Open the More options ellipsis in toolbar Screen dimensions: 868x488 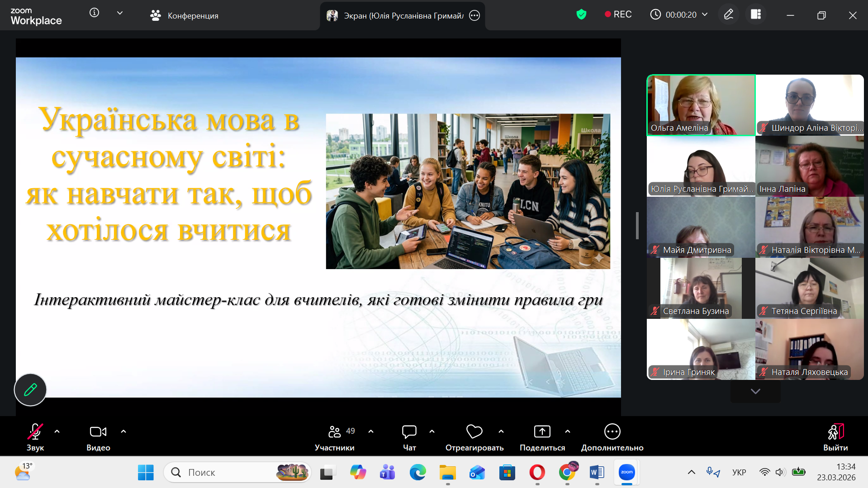tap(612, 432)
